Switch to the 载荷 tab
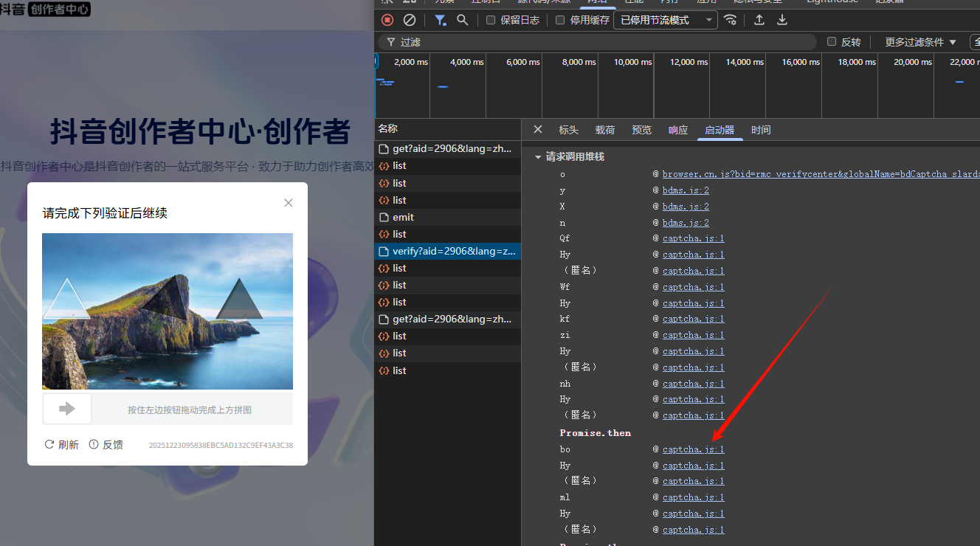The height and width of the screenshot is (546, 980). [605, 130]
